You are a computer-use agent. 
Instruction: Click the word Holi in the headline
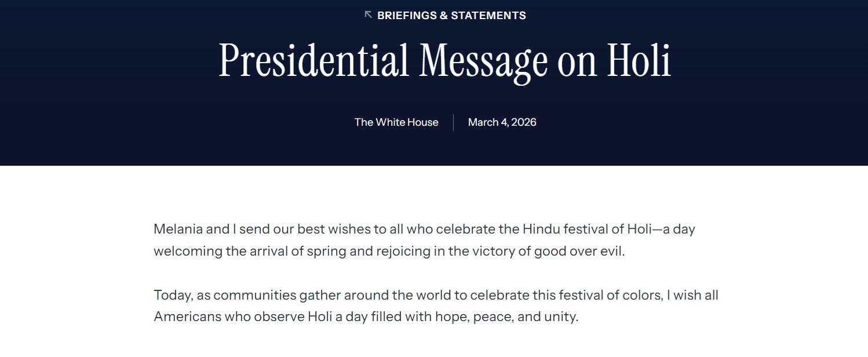[639, 61]
